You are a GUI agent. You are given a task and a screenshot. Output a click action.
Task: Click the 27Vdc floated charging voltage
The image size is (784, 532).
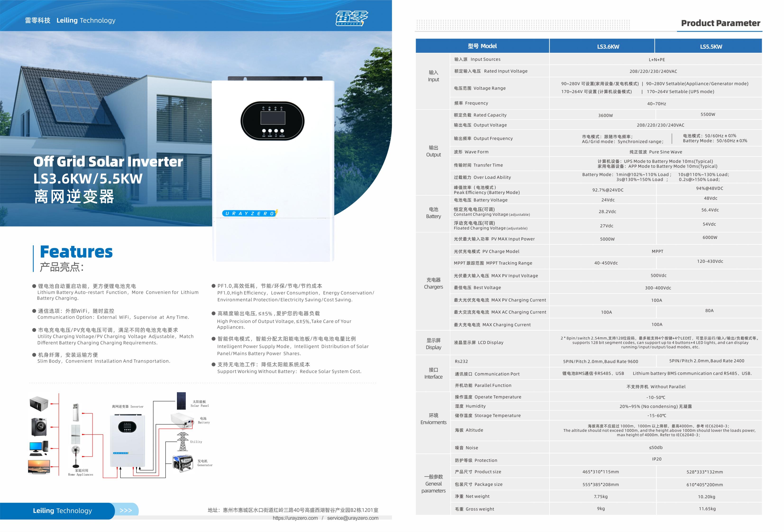[x=607, y=226]
